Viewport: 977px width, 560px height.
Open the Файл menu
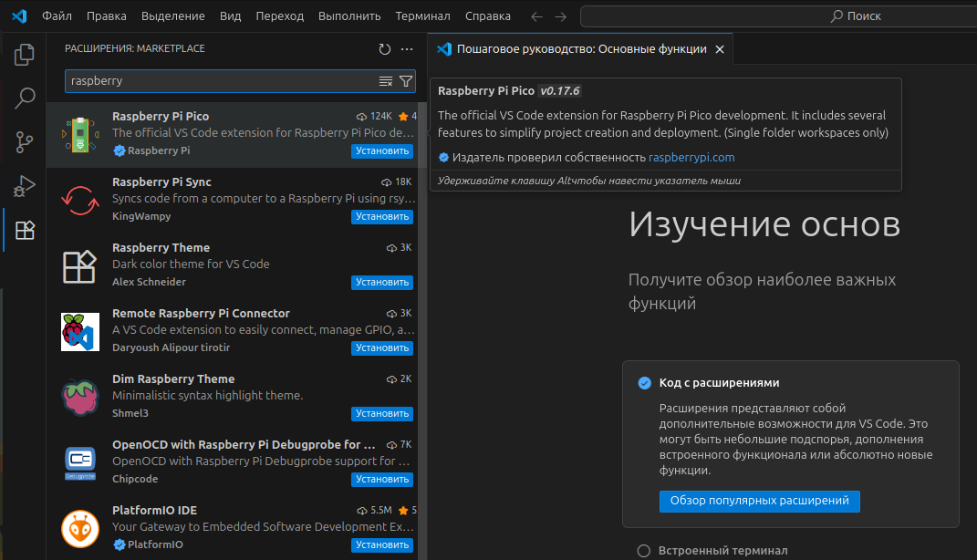[x=57, y=16]
